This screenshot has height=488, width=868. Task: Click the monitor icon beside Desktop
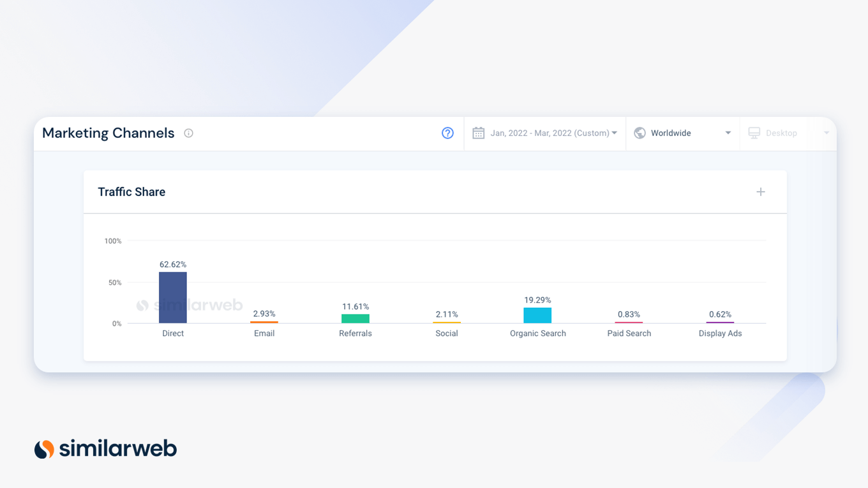point(754,133)
